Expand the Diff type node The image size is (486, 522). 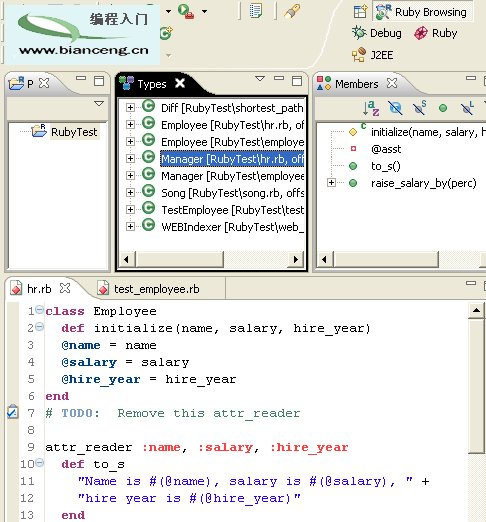point(130,107)
